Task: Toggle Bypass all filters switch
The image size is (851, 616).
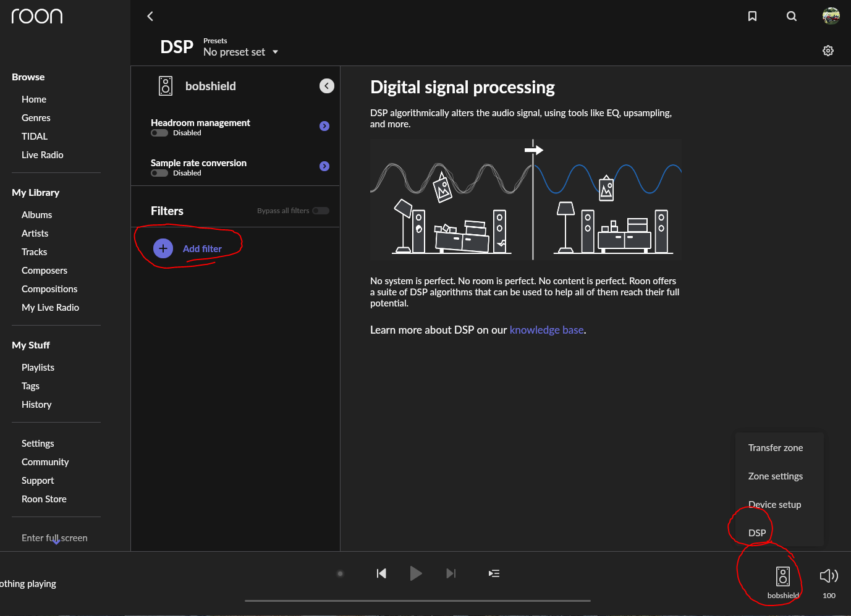Action: (320, 211)
